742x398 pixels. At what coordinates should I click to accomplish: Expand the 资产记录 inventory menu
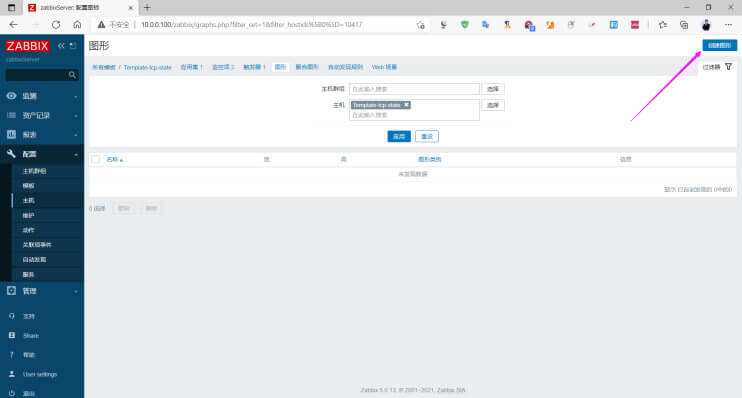coord(42,115)
